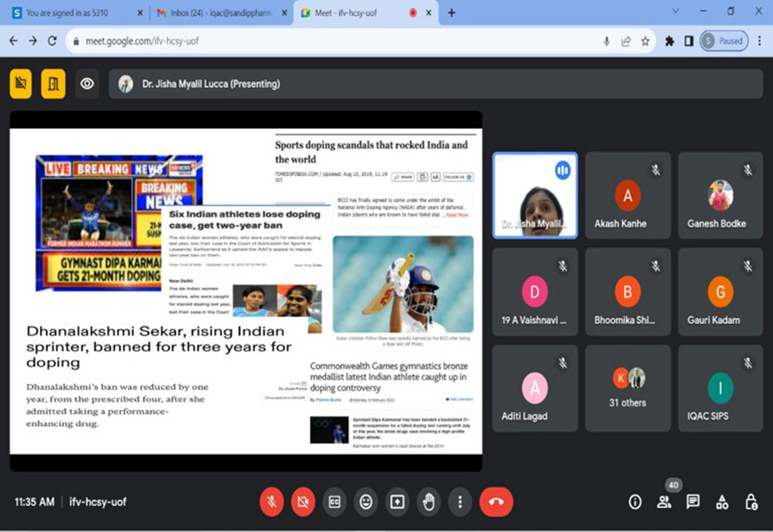Click the 40 participants count badge

[673, 485]
